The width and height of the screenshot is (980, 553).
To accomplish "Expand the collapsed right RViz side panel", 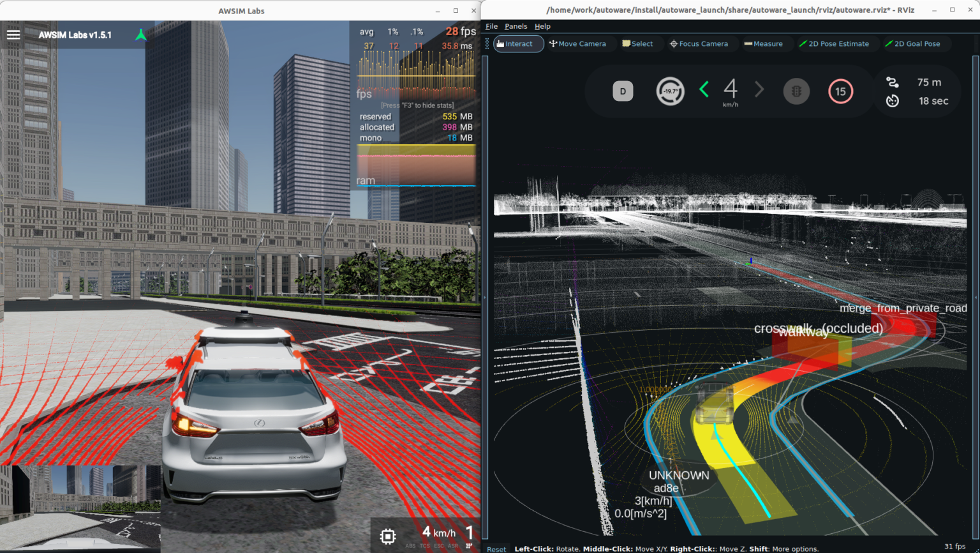I will (976, 297).
